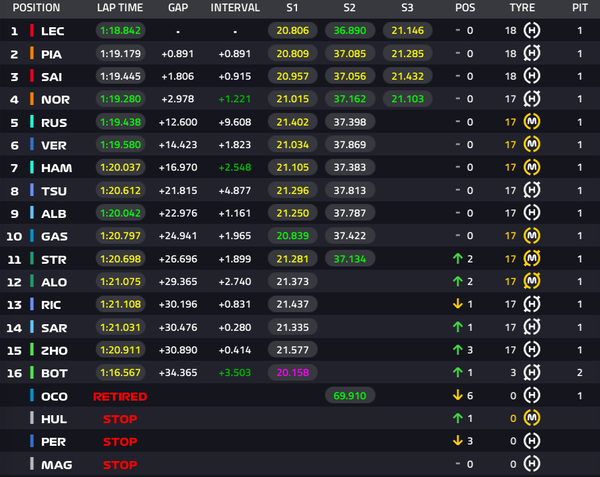Click PIA's orange team colour bar

(32, 54)
